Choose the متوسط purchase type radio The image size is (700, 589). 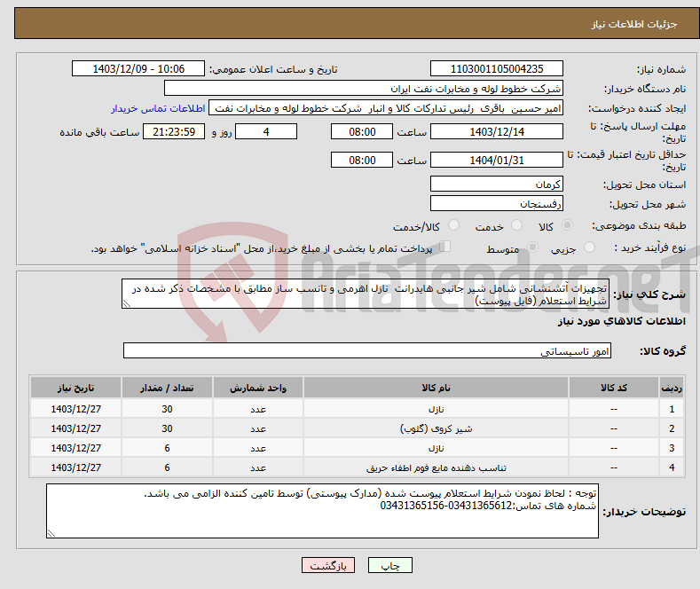click(x=532, y=247)
